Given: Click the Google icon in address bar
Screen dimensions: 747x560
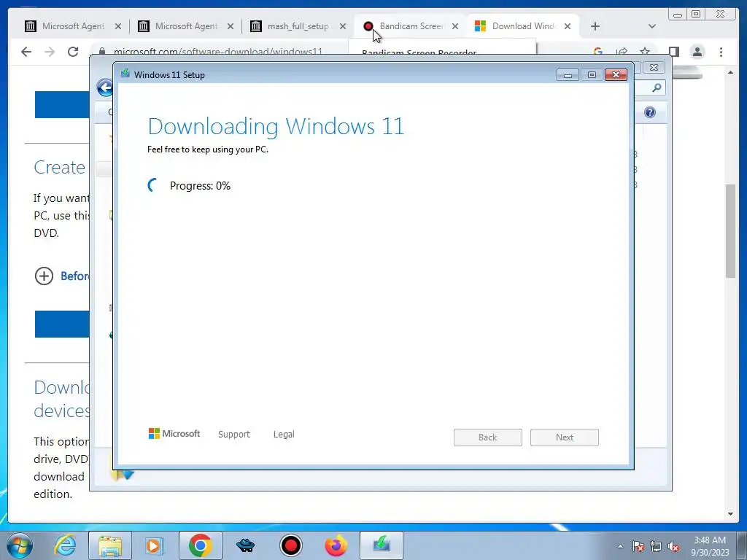Looking at the screenshot, I should tap(598, 52).
